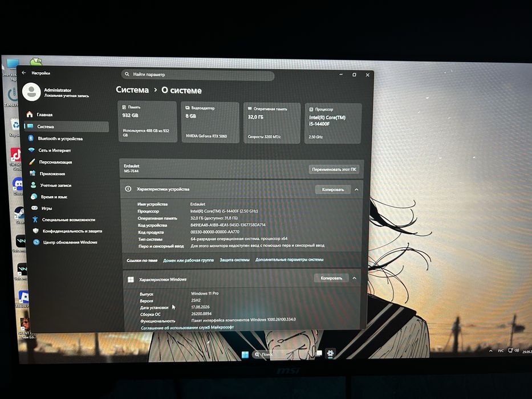Open the Administrator account avatar
The width and height of the screenshot is (532, 399).
[x=31, y=92]
